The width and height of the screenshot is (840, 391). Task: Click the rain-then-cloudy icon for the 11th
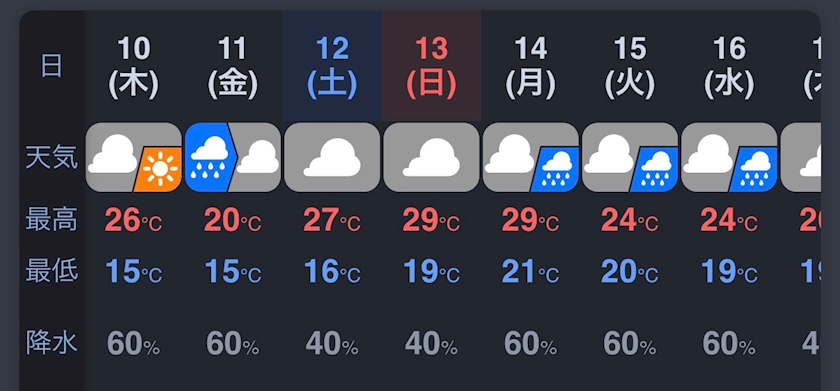(232, 157)
